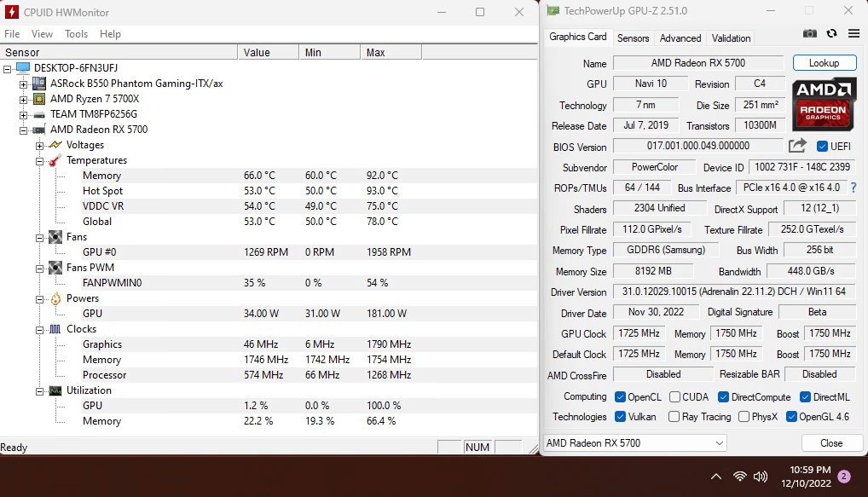868x497 pixels.
Task: Click the GPU-Z screenshot camera icon
Action: (809, 33)
